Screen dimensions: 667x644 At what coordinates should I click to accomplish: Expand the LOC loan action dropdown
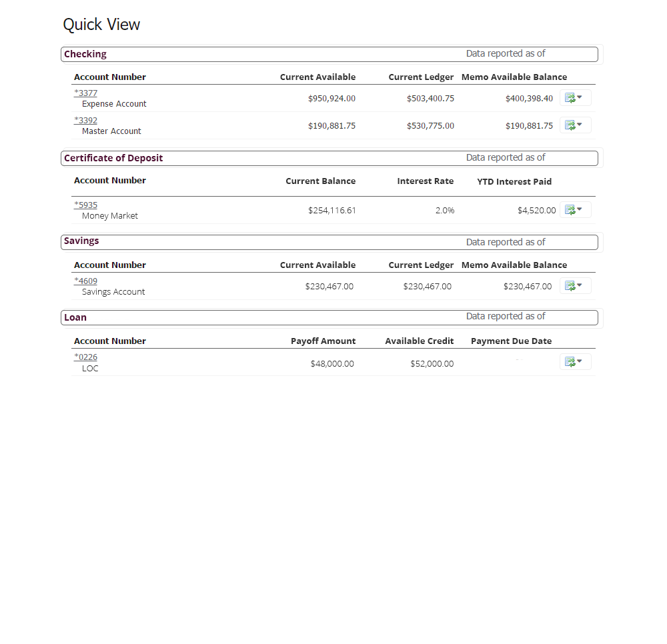click(574, 362)
